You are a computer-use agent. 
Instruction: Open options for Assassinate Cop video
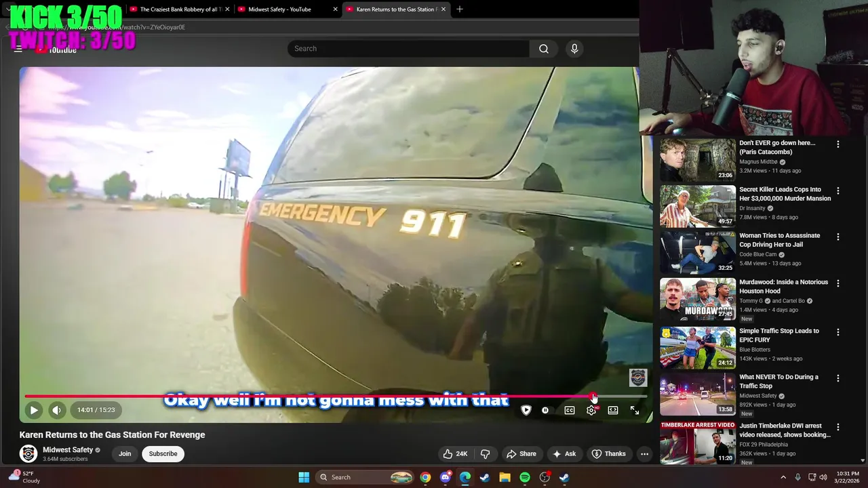point(838,237)
